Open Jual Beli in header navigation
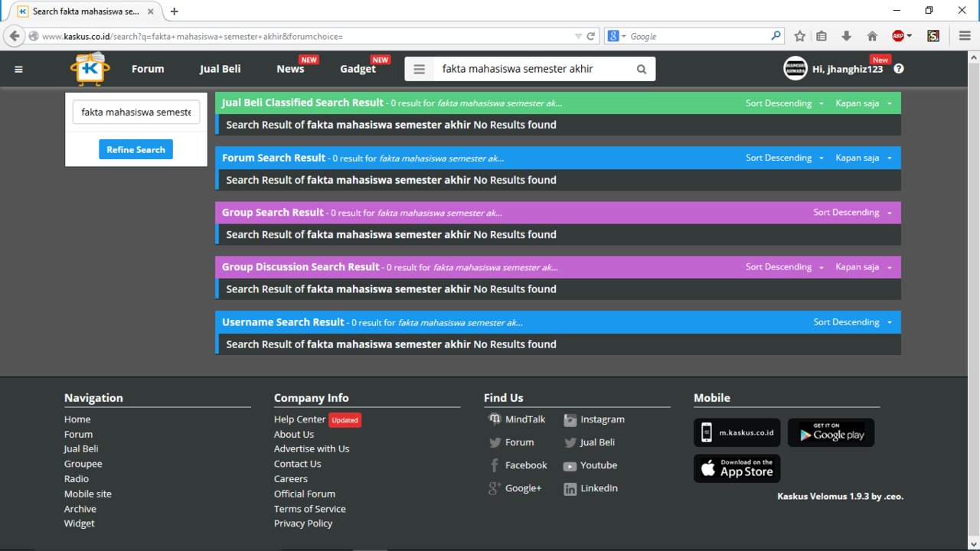 pos(220,69)
